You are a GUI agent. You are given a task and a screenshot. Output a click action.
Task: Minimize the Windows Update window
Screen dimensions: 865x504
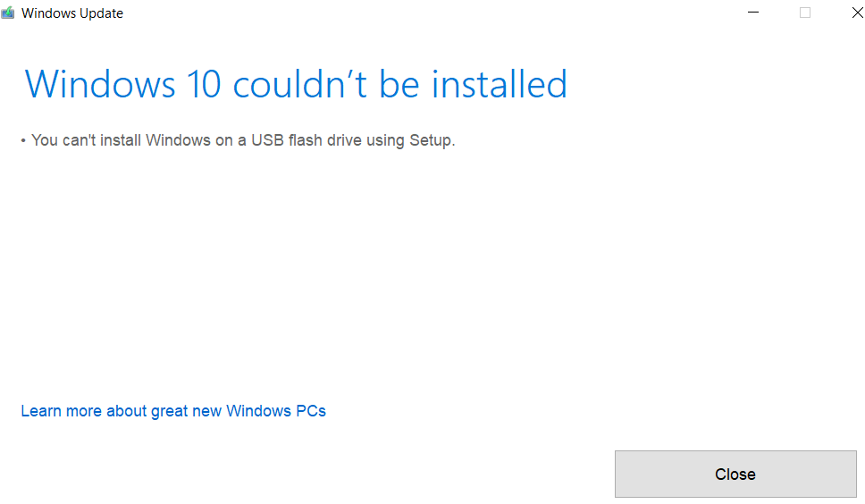pyautogui.click(x=753, y=13)
